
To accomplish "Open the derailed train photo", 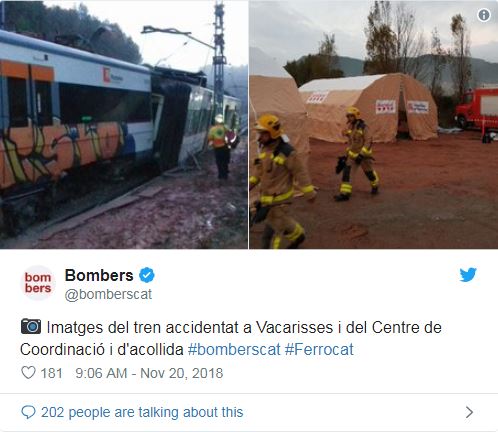I will [124, 124].
